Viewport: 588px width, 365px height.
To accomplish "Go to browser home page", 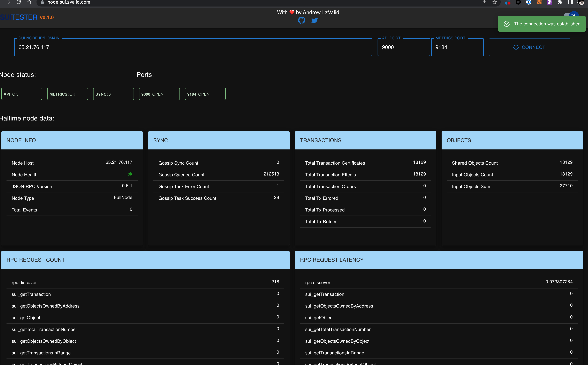I will [29, 2].
